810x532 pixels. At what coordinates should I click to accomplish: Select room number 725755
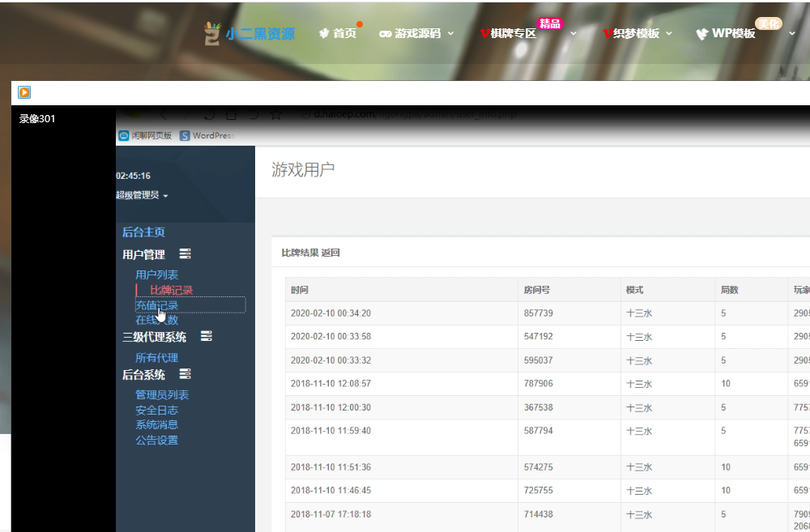(x=539, y=491)
